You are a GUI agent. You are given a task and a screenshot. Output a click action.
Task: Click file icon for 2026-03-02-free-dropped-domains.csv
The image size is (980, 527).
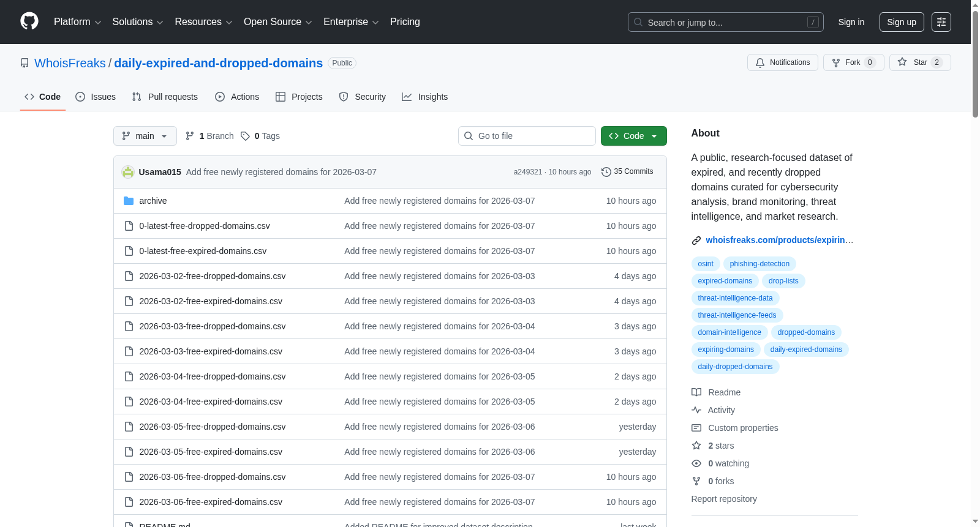129,276
